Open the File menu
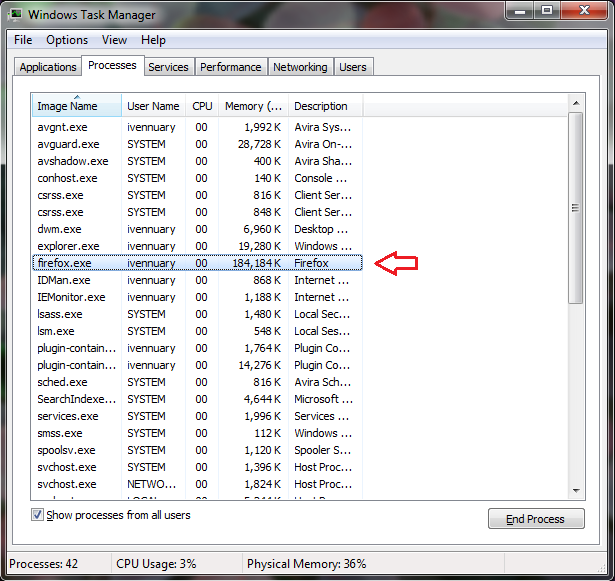 click(23, 40)
